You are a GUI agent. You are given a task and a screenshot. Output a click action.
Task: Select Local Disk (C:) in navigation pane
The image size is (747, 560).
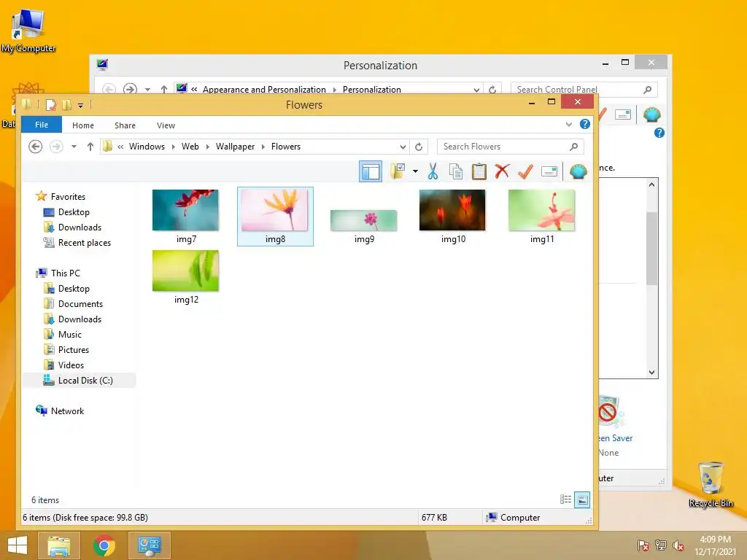click(79, 381)
